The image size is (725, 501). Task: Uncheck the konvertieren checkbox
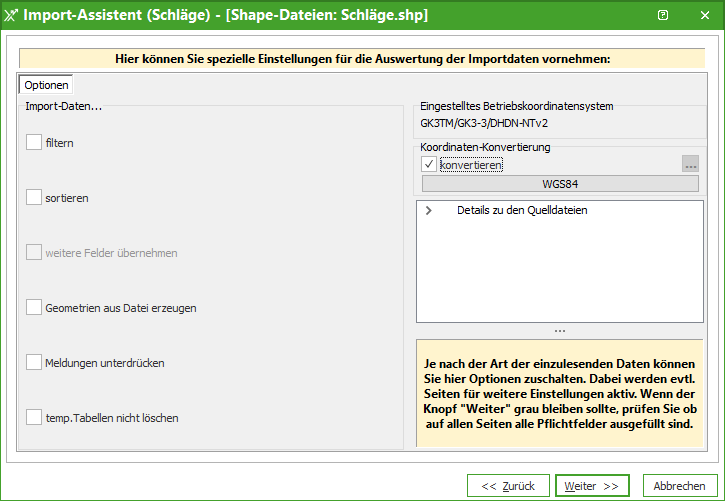coord(429,164)
